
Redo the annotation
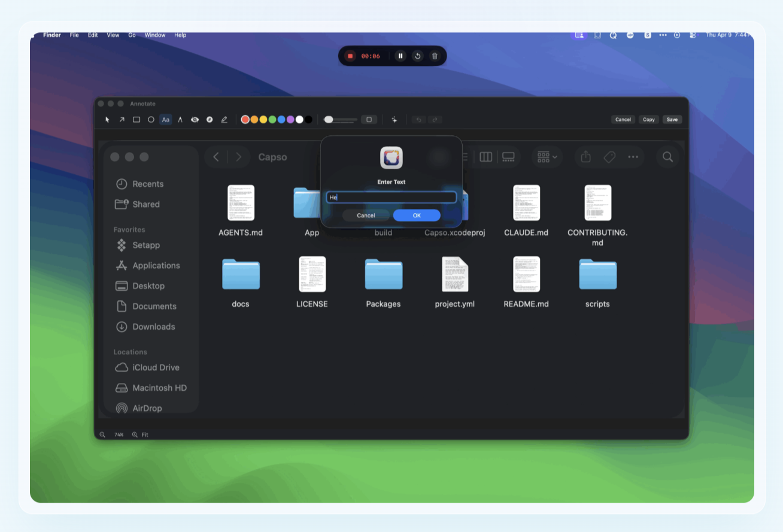coord(435,120)
